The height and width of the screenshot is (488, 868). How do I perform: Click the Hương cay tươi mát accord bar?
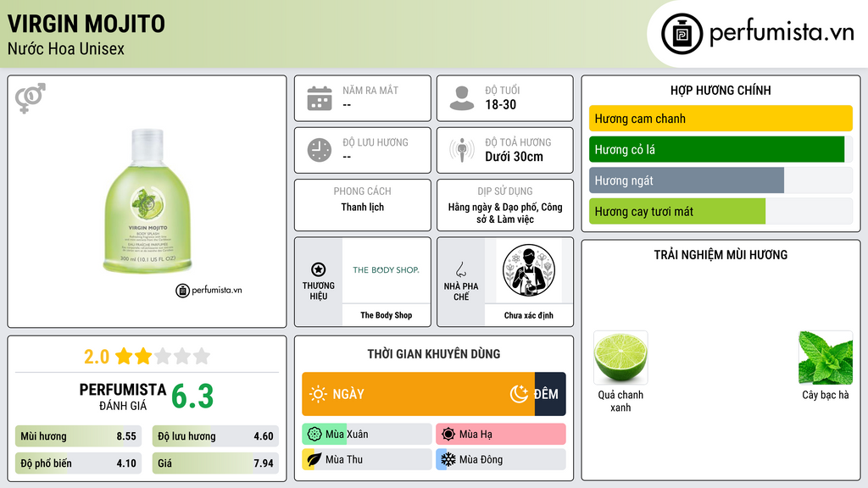[x=677, y=211]
